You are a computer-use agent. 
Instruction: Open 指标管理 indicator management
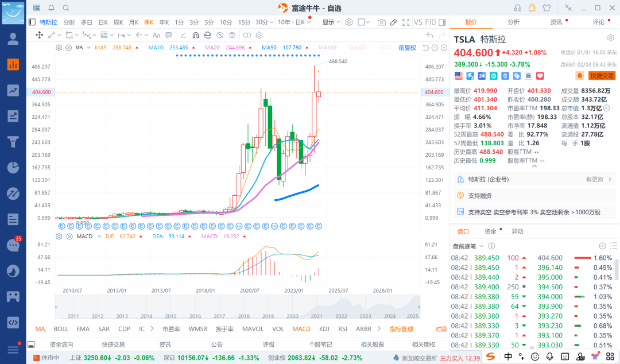coord(401,329)
